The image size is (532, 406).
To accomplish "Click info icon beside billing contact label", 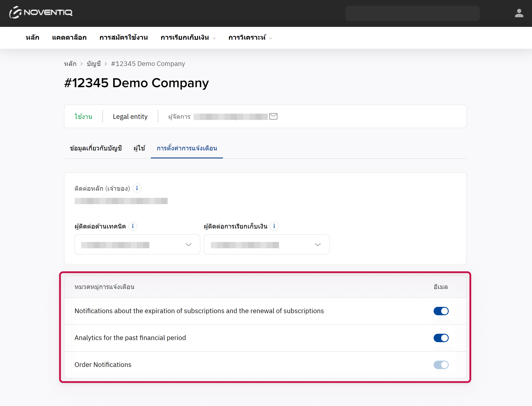I will tap(274, 226).
